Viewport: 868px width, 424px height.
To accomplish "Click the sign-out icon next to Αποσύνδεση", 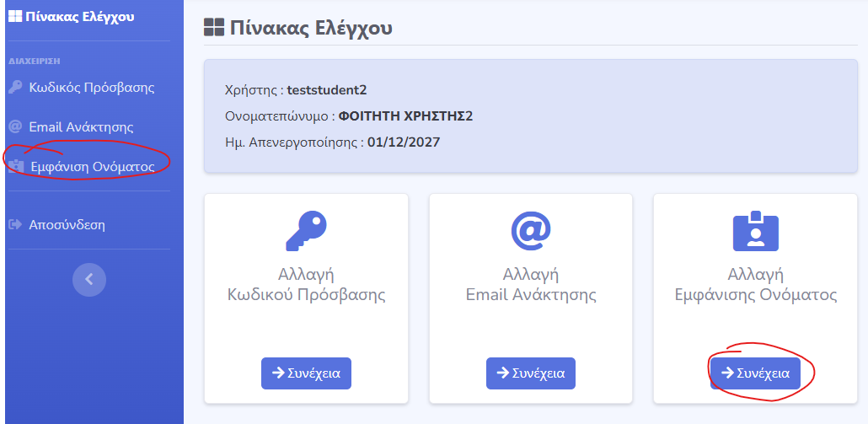I will click(x=15, y=225).
